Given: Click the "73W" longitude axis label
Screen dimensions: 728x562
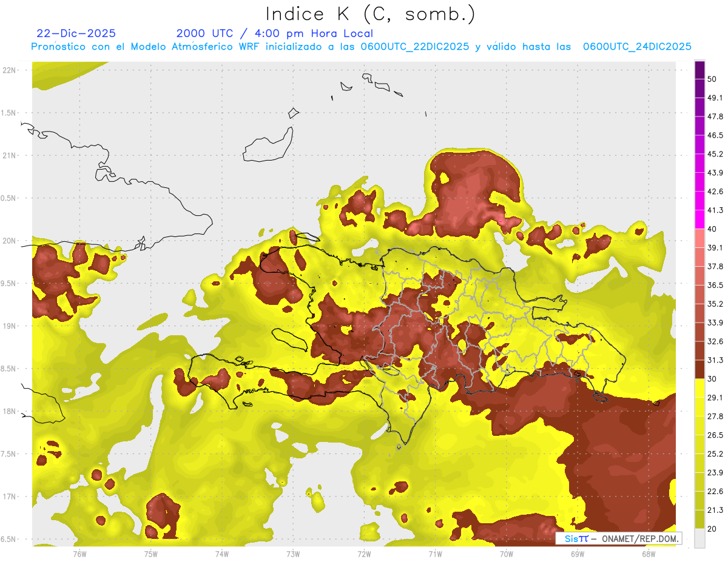Looking at the screenshot, I should pyautogui.click(x=293, y=554).
